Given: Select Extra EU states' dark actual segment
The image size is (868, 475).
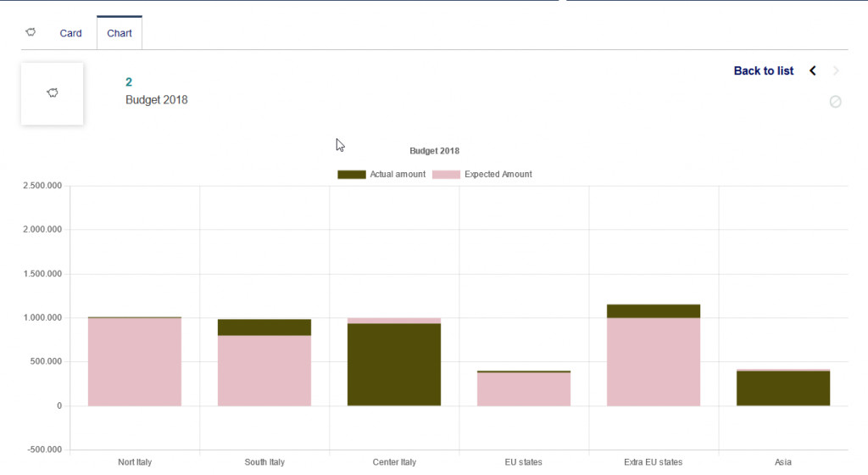Looking at the screenshot, I should (x=654, y=311).
